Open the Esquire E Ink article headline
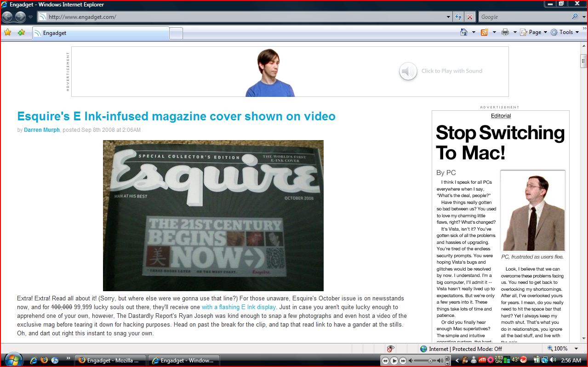This screenshot has height=367, width=588. 176,116
